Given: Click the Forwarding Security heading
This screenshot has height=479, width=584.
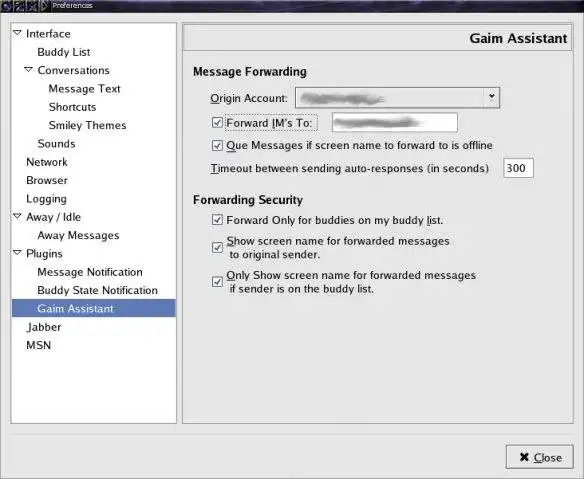Looking at the screenshot, I should click(248, 200).
